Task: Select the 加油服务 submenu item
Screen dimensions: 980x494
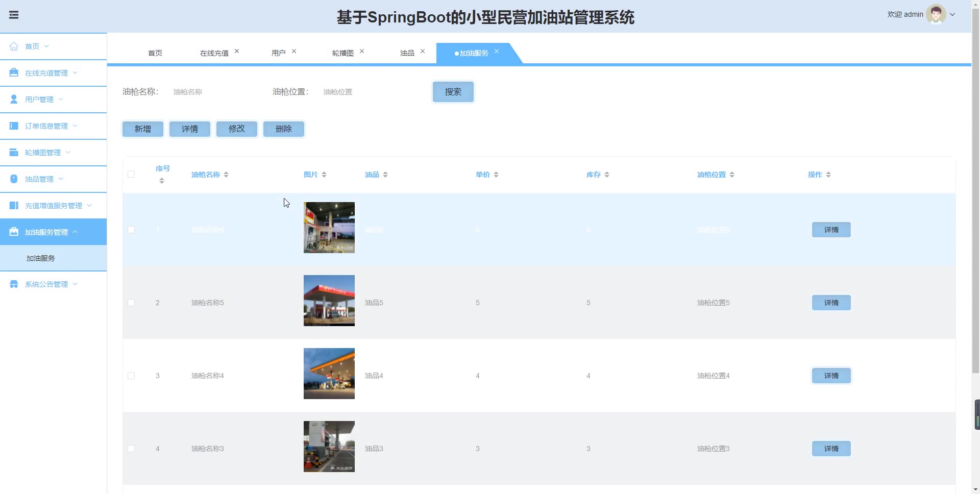Action: [x=53, y=258]
